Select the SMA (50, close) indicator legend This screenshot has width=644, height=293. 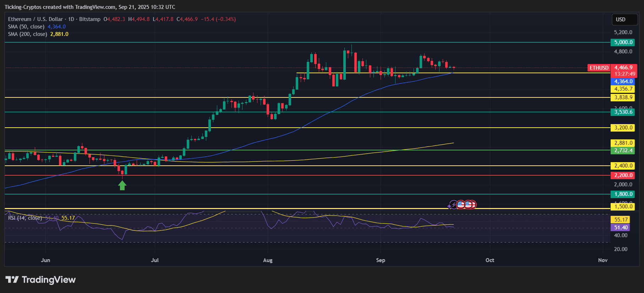(26, 27)
